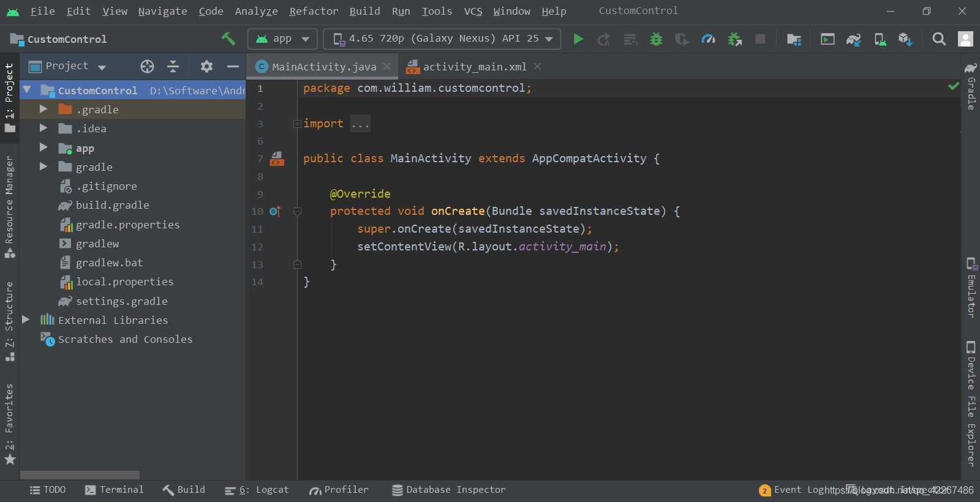Open the app run configuration dropdown
Viewport: 980px width, 502px height.
pyautogui.click(x=282, y=39)
